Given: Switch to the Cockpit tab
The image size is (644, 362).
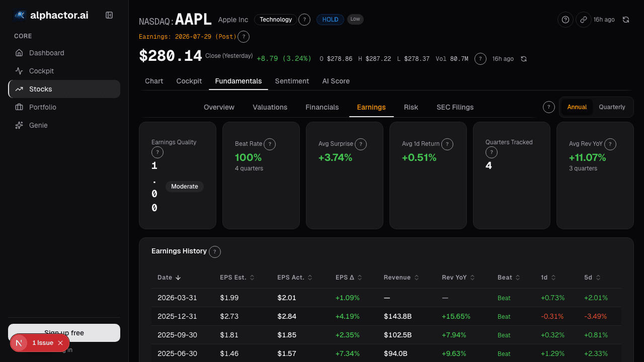Looking at the screenshot, I should (x=189, y=81).
